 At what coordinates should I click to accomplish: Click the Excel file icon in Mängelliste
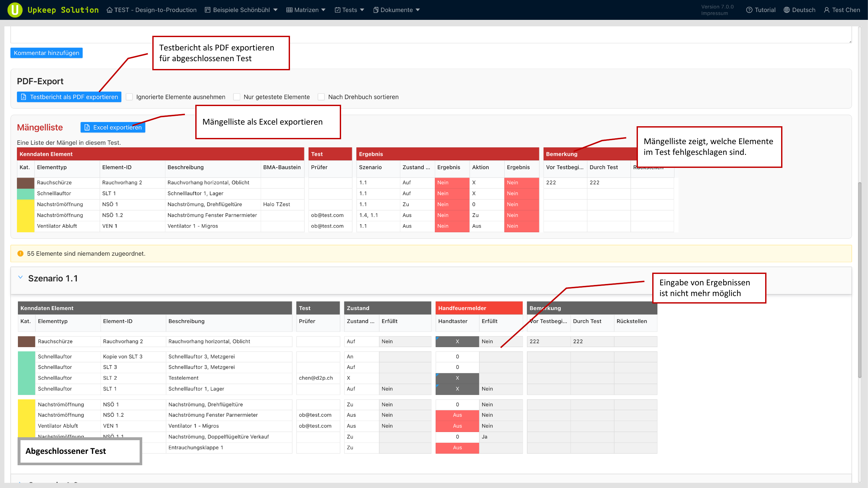(87, 127)
